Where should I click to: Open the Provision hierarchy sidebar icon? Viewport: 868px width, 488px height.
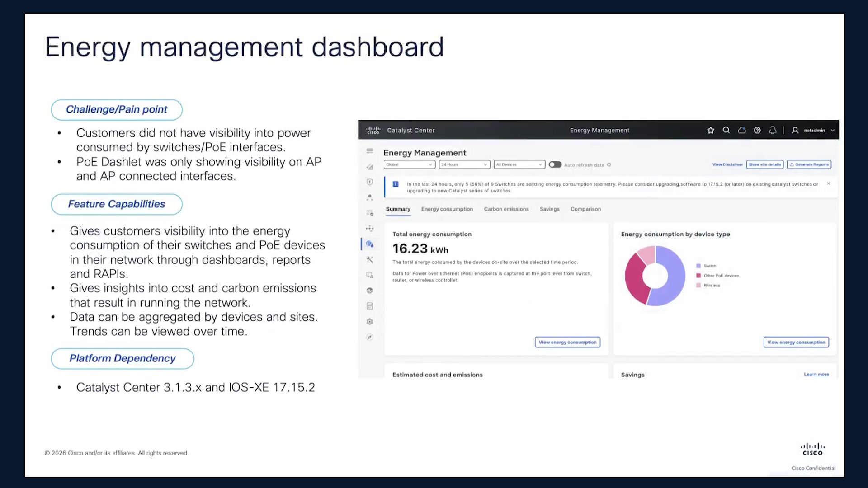[369, 197]
